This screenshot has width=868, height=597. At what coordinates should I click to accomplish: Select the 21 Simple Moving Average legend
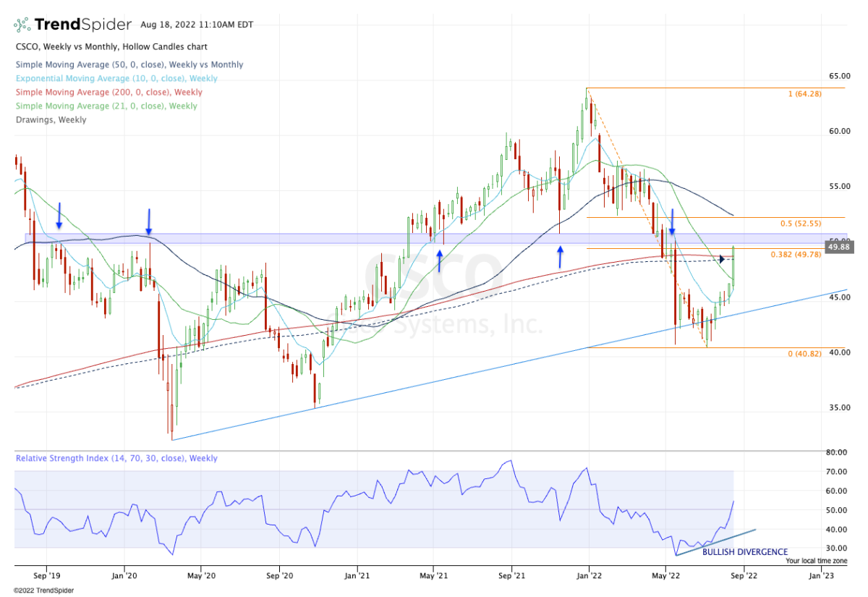106,106
